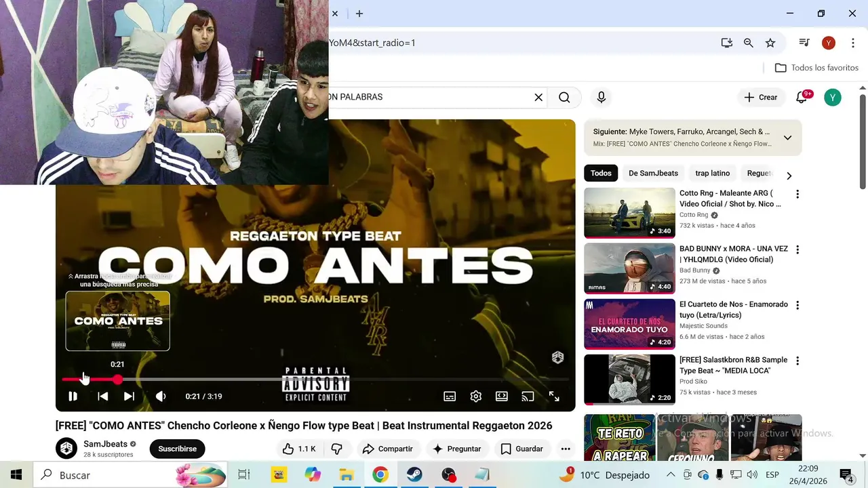Show more filter chips with right arrow

789,176
